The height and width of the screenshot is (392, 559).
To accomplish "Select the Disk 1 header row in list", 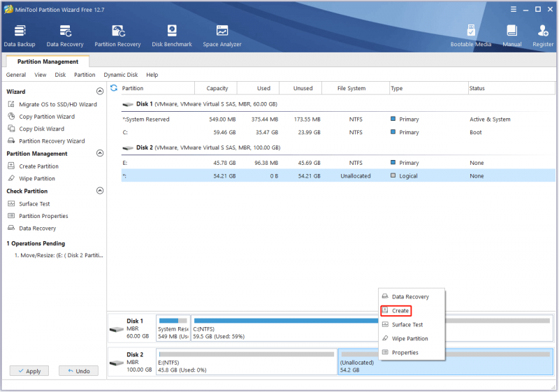I will [x=338, y=104].
